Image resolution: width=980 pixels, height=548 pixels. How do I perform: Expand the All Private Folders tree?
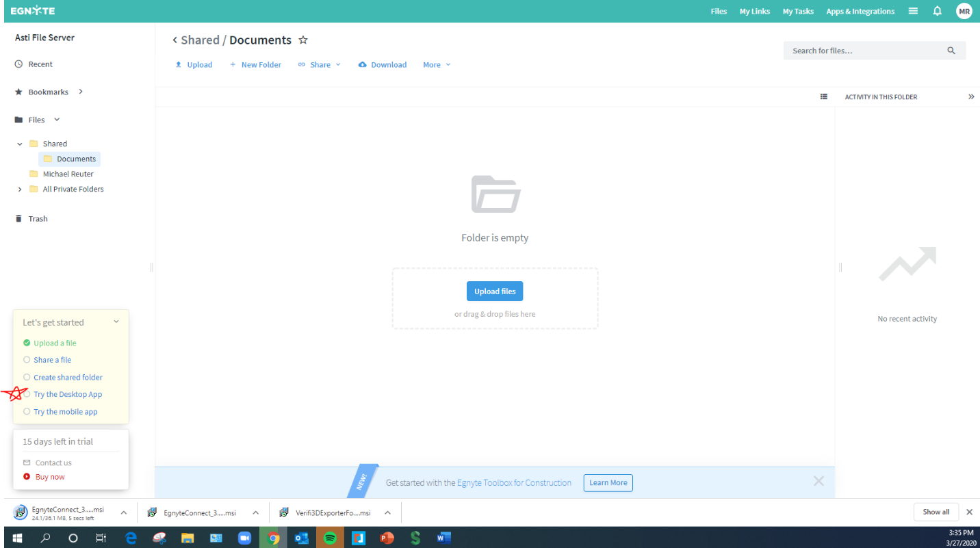[x=20, y=190]
